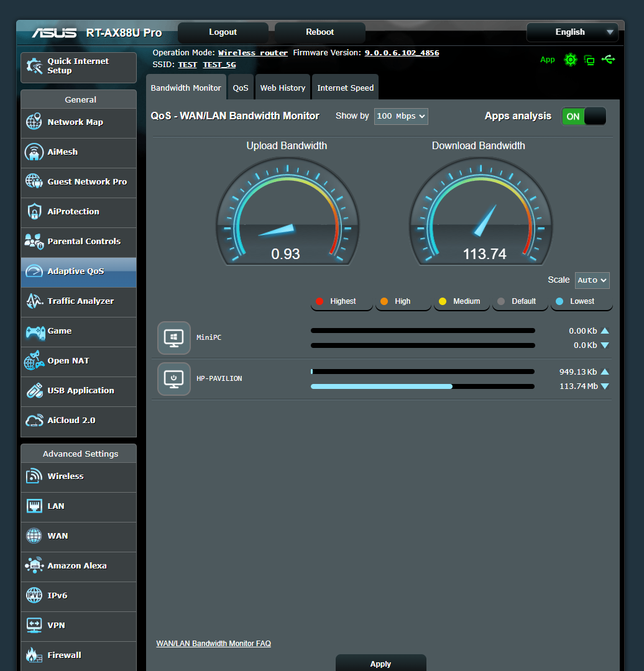Select the Adaptive QoS gauge icon
The image size is (644, 671).
tap(34, 272)
